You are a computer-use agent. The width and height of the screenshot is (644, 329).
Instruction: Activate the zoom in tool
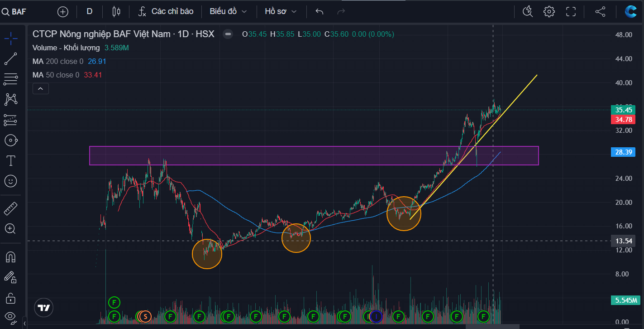click(x=11, y=229)
